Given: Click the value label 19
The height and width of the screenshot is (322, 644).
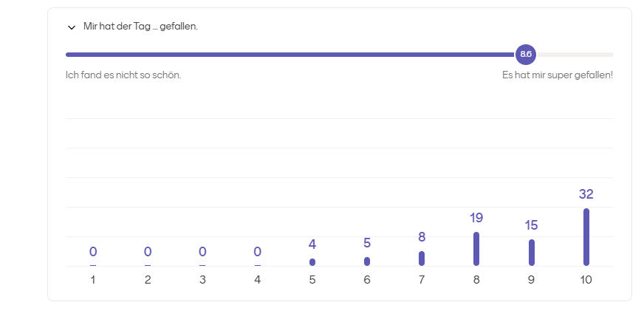Looking at the screenshot, I should coord(476,218).
